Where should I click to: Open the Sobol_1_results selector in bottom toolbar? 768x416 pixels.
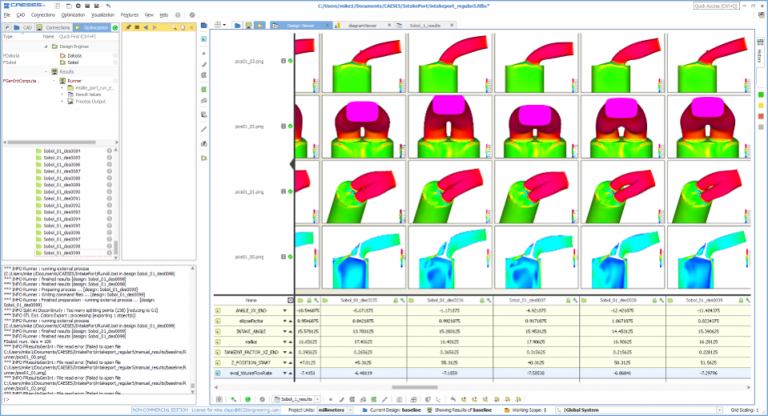295,399
